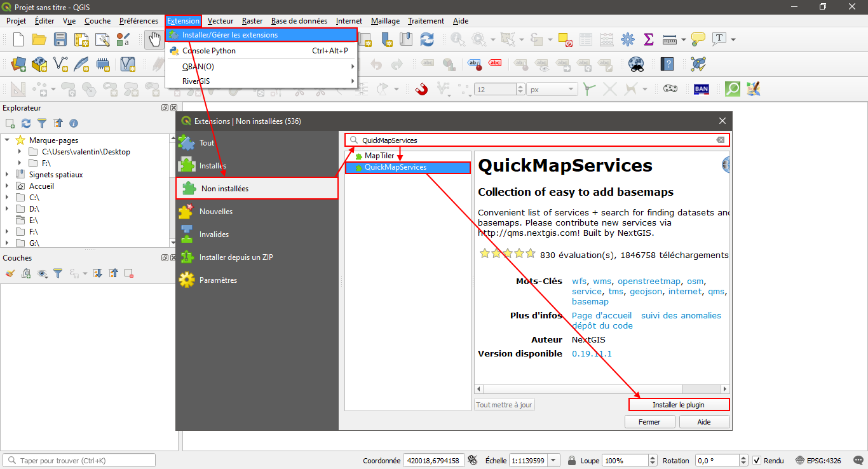Switch to the Installer depuis un ZIP tab
This screenshot has height=469, width=868.
pyautogui.click(x=257, y=257)
